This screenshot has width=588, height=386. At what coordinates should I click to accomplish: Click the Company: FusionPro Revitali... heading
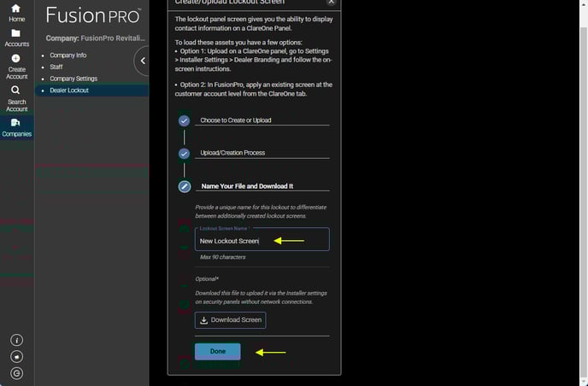[95, 38]
